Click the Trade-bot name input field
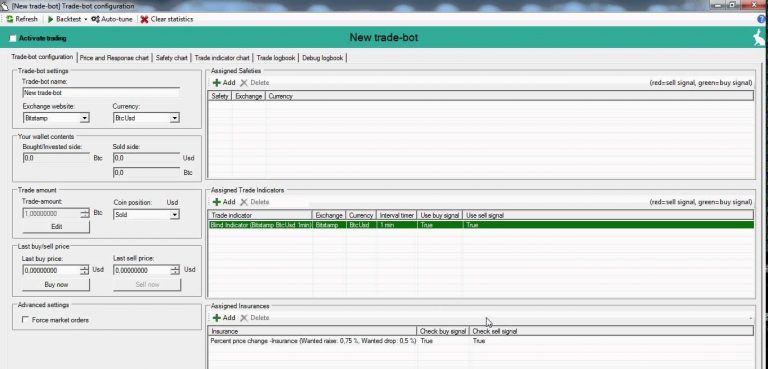 coord(101,93)
